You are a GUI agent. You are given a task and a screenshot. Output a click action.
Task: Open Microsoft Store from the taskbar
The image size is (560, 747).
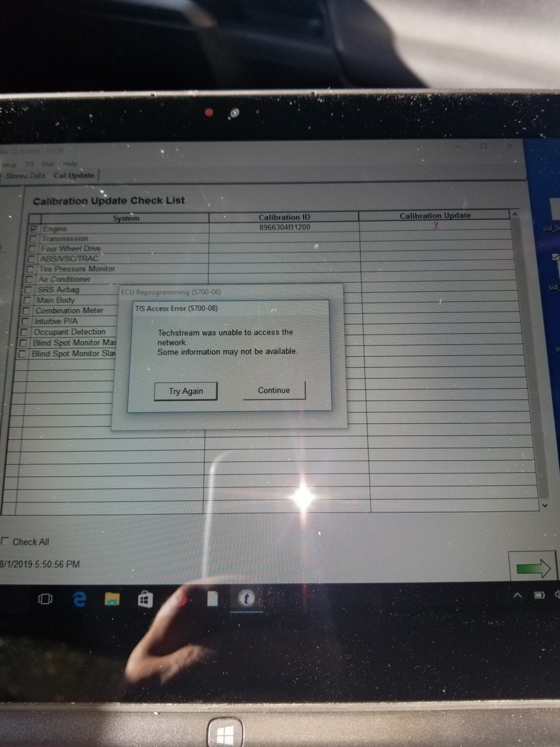[145, 599]
